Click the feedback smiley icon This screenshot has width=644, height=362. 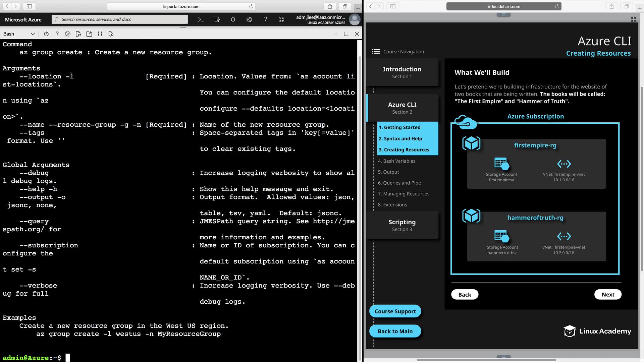coord(281,19)
